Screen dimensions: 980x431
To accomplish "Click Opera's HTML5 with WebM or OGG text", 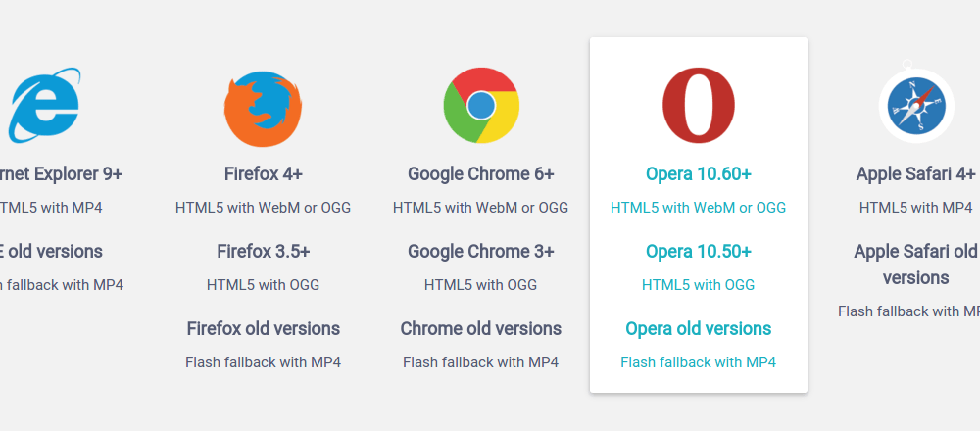I will [698, 208].
